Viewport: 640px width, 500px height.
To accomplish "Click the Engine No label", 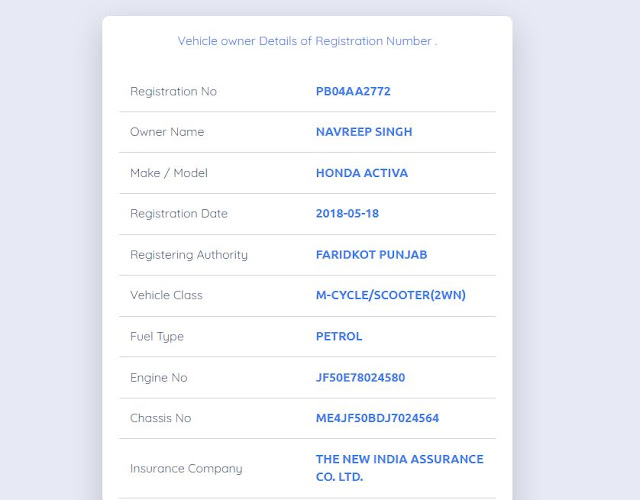I will point(158,377).
